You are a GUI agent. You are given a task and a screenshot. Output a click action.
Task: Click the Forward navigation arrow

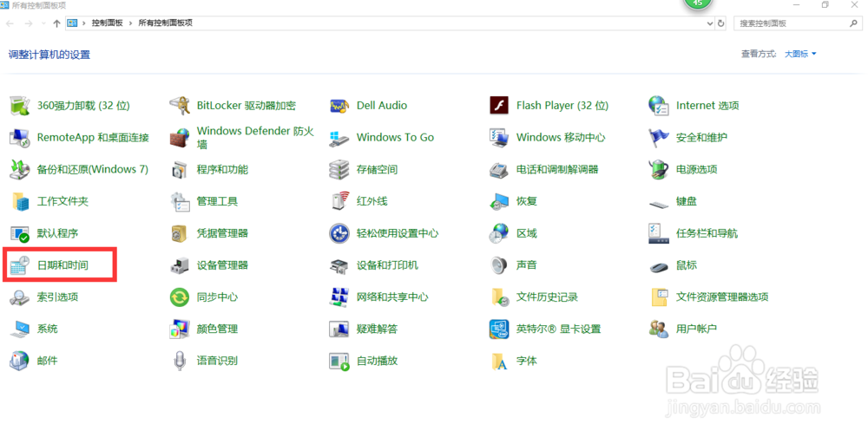coord(29,23)
